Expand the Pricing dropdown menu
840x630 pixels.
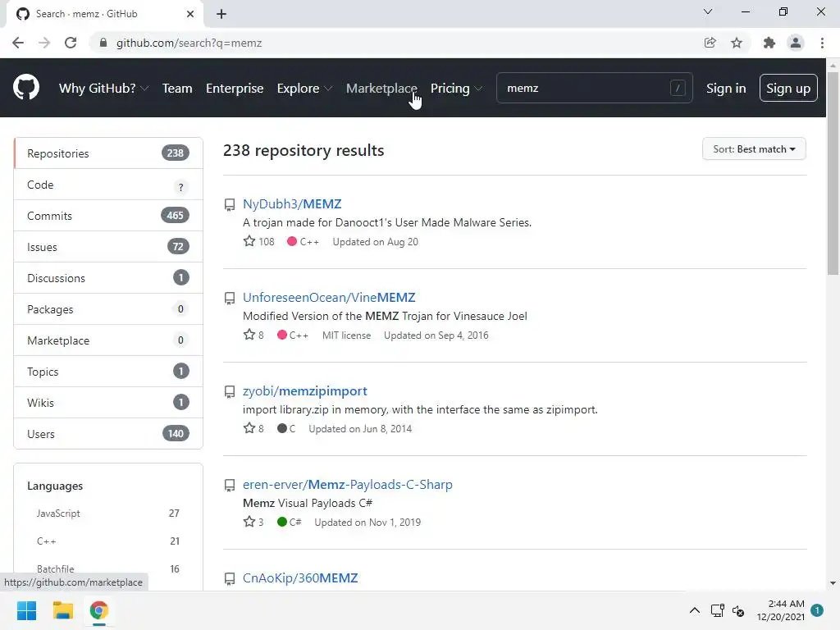(456, 89)
